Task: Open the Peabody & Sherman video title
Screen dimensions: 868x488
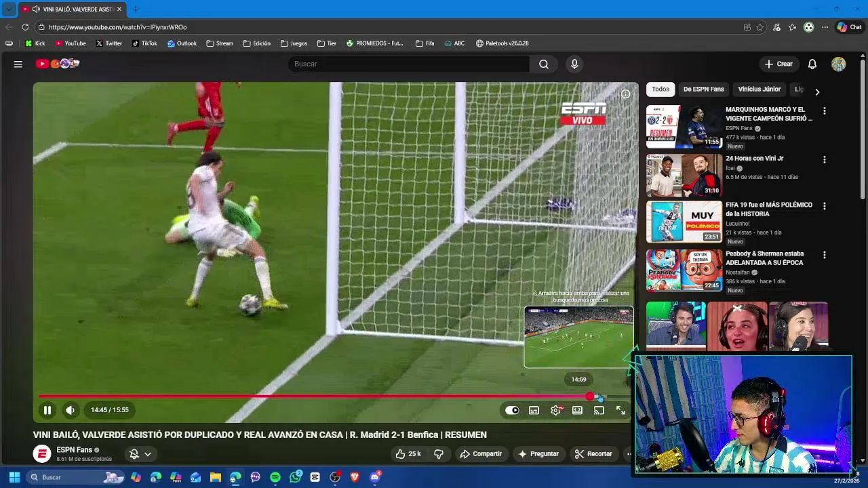Action: [765, 258]
